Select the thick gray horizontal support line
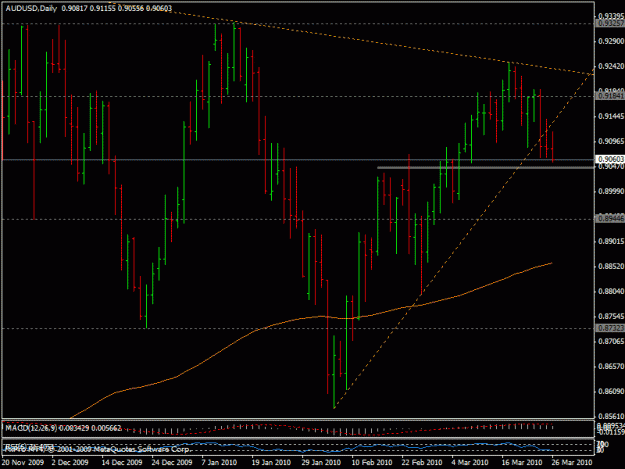 (x=485, y=168)
